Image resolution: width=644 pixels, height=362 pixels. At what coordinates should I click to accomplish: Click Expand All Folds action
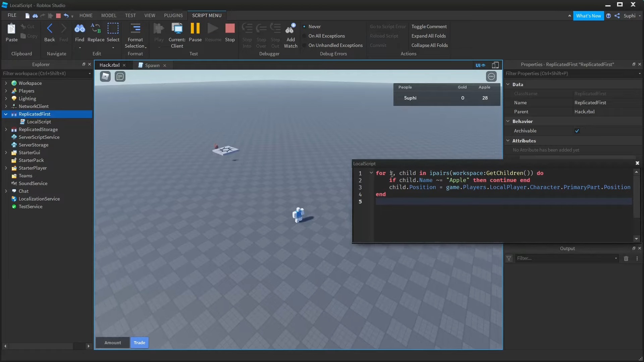tap(428, 36)
